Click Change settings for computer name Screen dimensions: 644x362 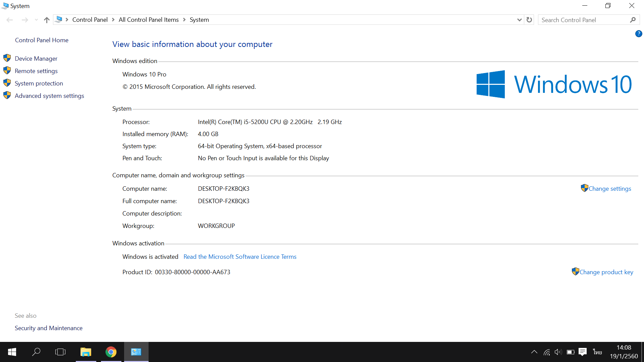pos(609,189)
